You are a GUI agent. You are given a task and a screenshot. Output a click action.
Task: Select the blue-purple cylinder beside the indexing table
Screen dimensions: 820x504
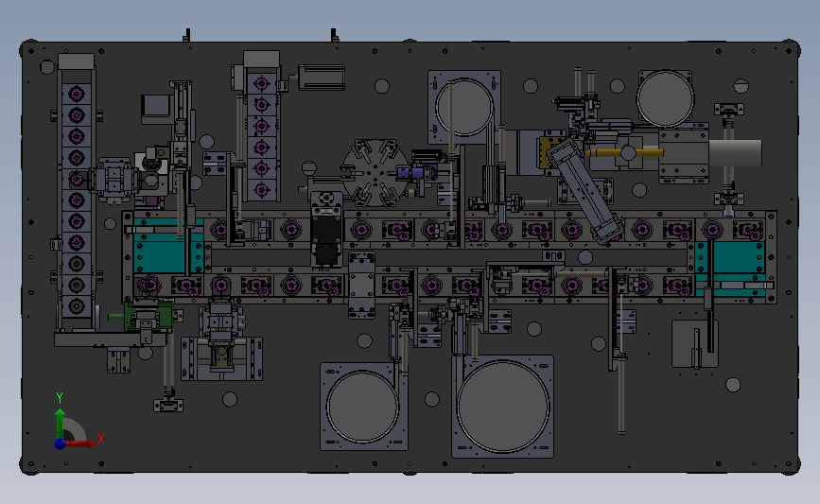(416, 173)
